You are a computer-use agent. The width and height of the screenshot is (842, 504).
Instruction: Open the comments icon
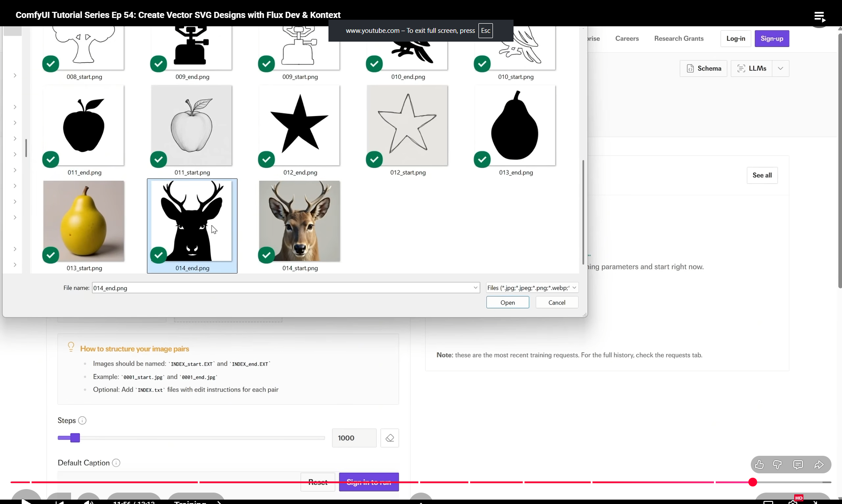click(798, 465)
